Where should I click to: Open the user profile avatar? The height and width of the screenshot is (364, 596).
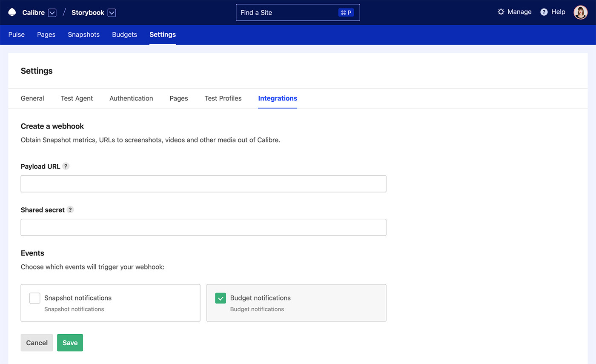pyautogui.click(x=580, y=12)
